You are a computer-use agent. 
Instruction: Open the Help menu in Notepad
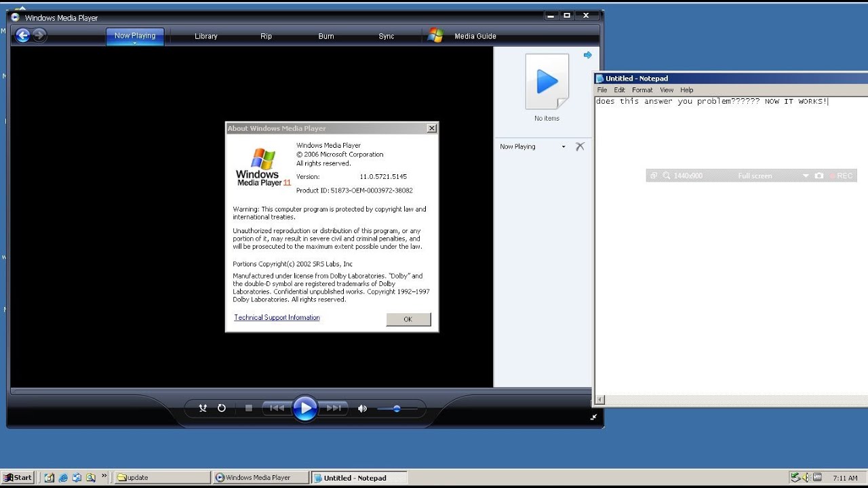687,90
